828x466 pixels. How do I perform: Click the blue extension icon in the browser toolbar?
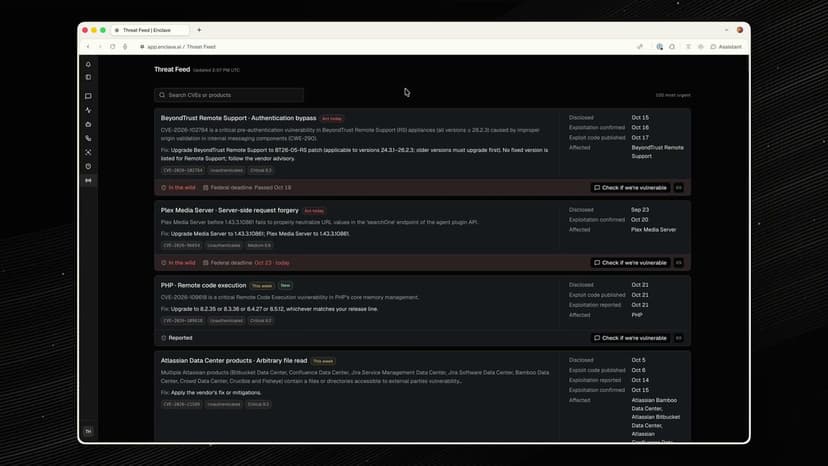point(660,46)
